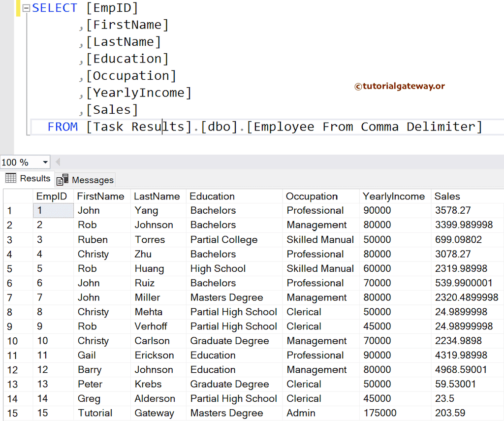Screen dimensions: 504x421
Task: Click the 3578.27 sales cell
Action: (x=468, y=211)
